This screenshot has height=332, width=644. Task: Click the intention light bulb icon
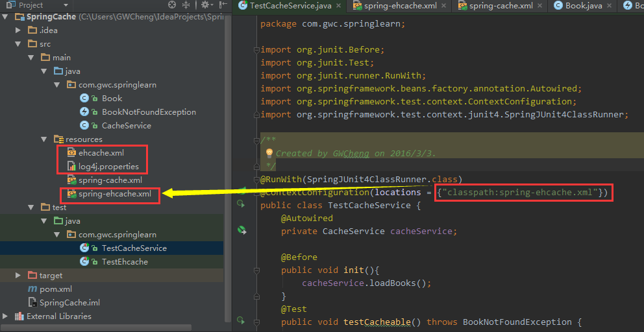tap(269, 154)
